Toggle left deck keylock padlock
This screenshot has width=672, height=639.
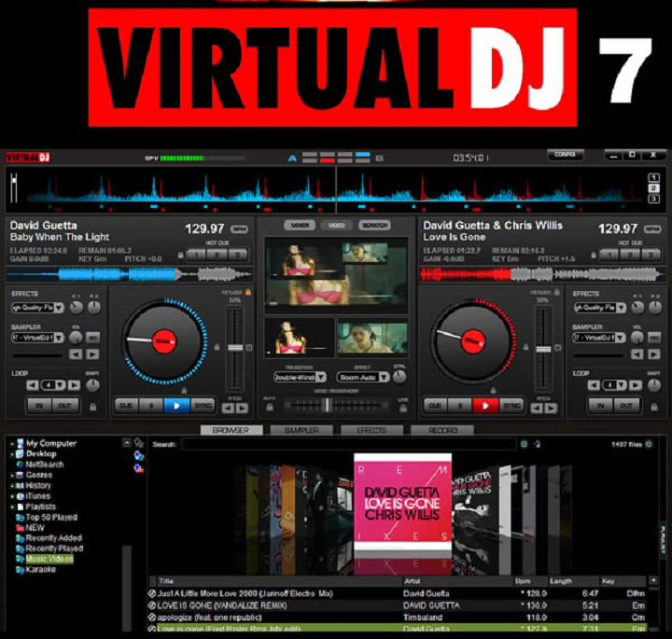point(247,292)
